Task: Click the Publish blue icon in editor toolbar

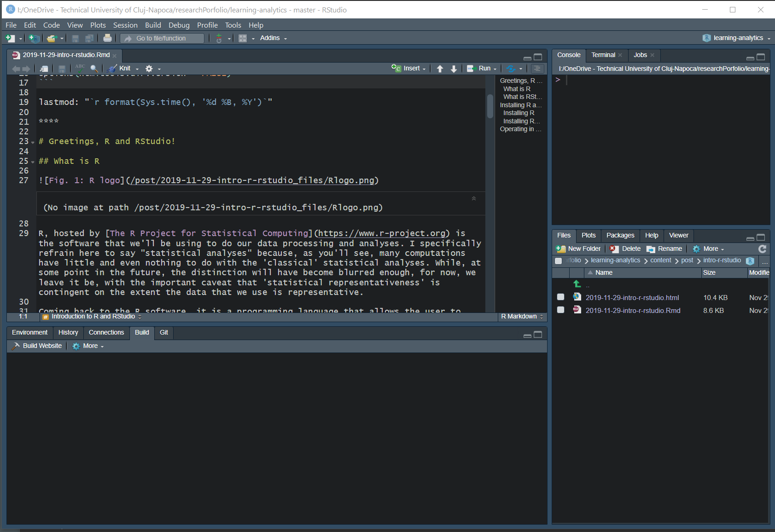Action: click(511, 69)
